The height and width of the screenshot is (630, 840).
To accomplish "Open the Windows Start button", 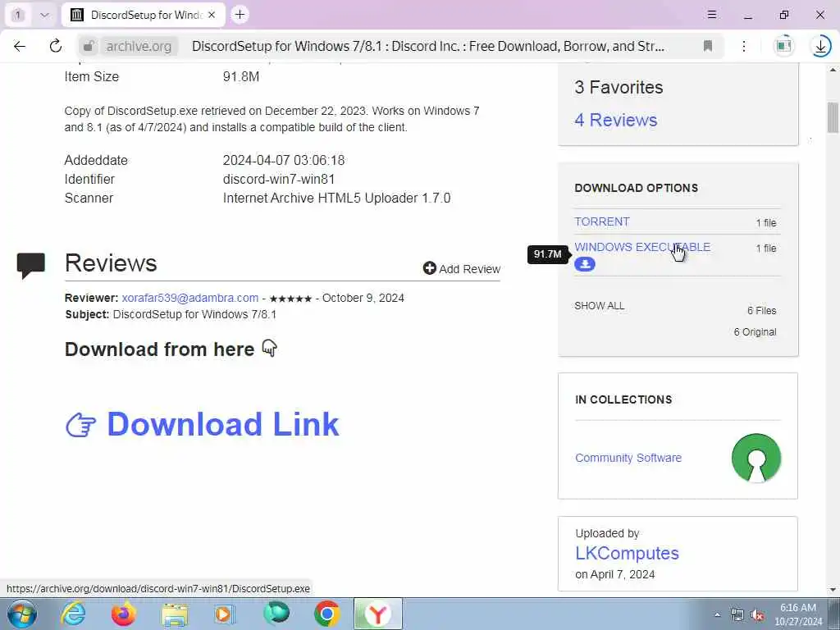I will (22, 614).
